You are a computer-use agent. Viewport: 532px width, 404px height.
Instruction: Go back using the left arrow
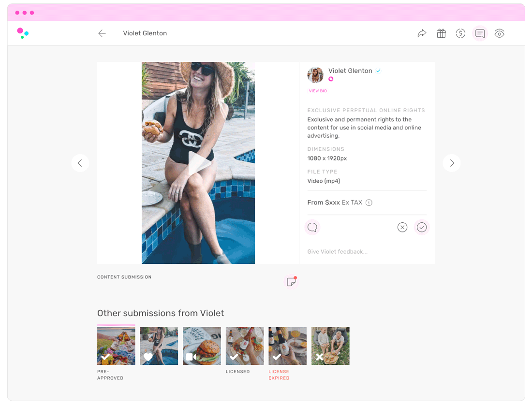point(102,33)
